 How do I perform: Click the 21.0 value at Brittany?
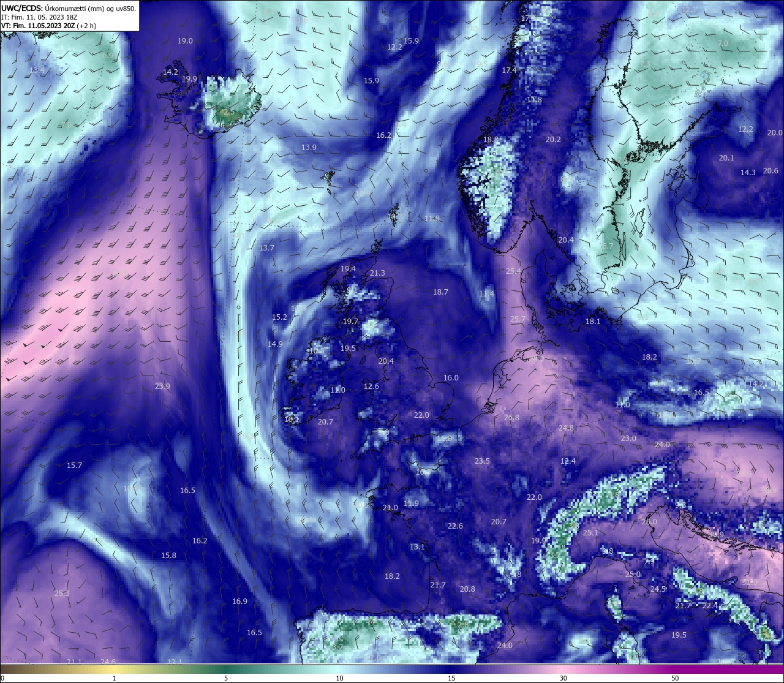(x=390, y=508)
